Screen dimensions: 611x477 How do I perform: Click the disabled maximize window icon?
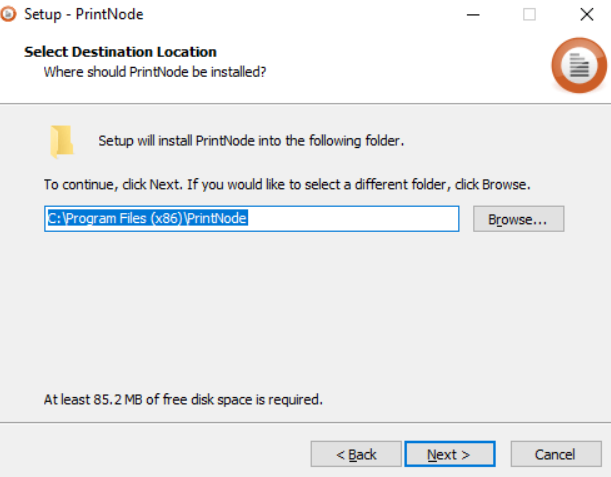(x=529, y=15)
